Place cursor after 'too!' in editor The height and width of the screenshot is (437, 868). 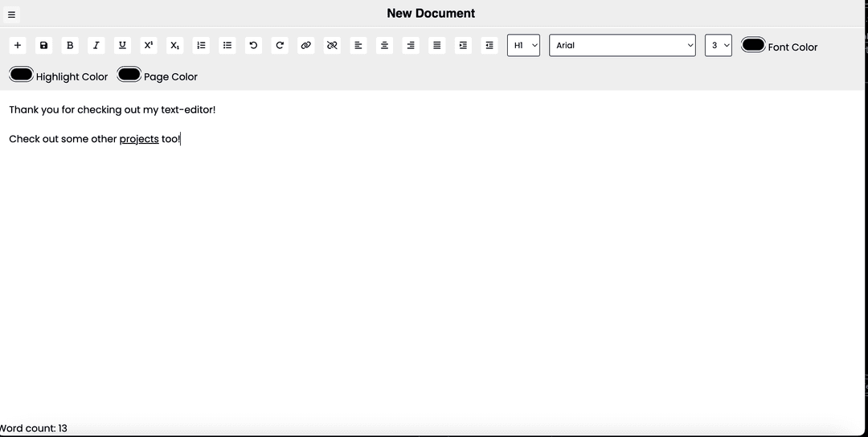(x=182, y=139)
